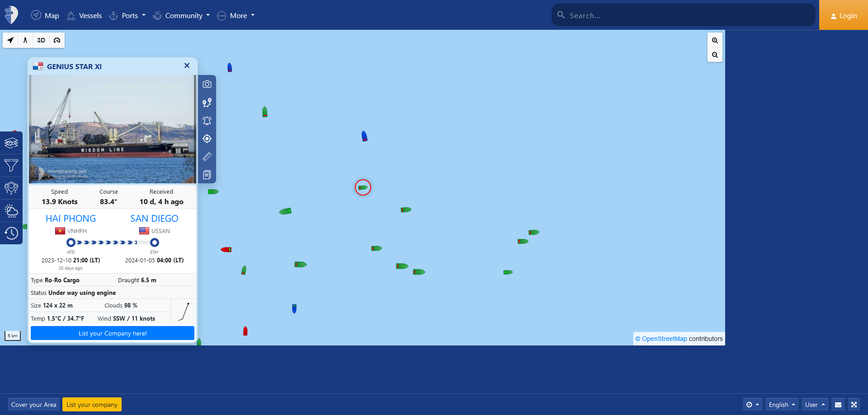868x415 pixels.
Task: Open the history playback clock icon
Action: pos(11,233)
